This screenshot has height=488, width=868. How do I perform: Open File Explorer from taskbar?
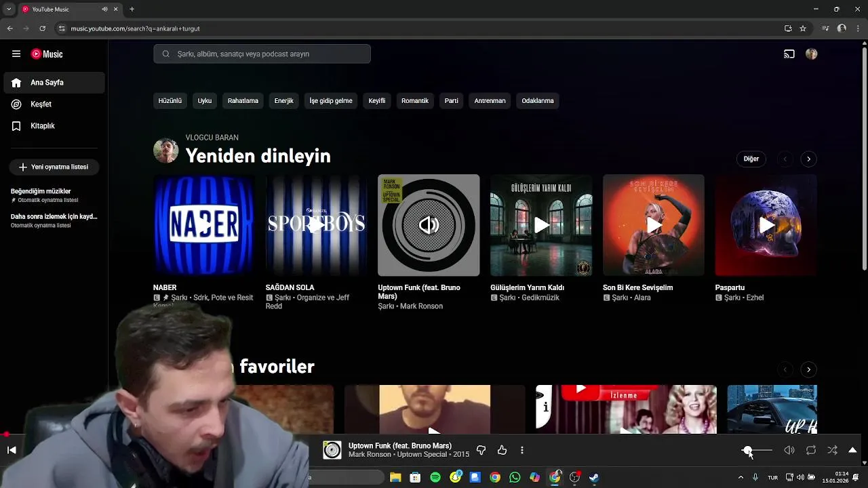395,478
